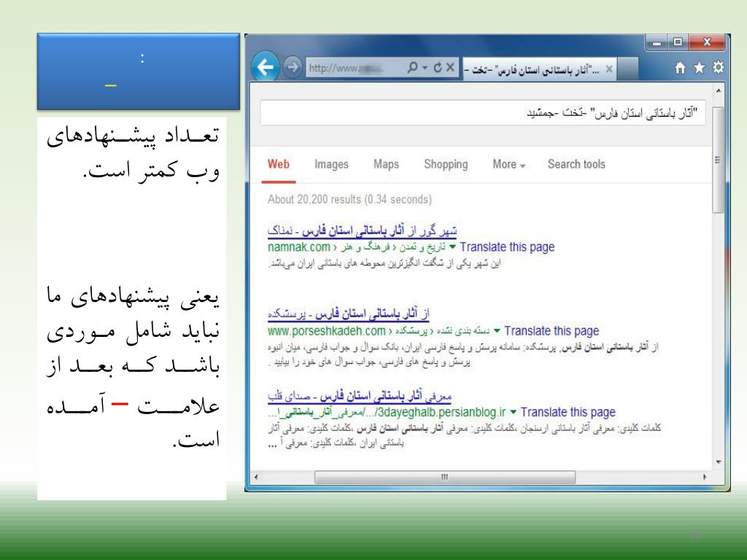Stop loading with address bar X icon
The height and width of the screenshot is (560, 747).
pyautogui.click(x=450, y=68)
